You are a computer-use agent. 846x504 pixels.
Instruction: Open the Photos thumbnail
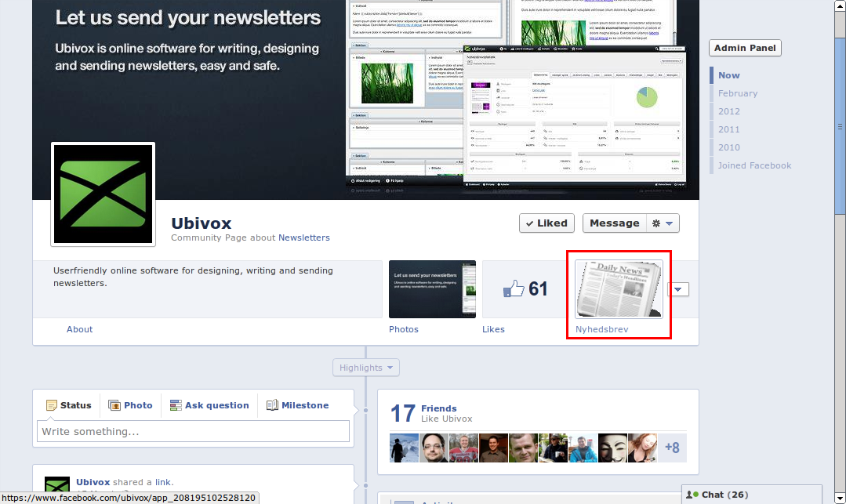coord(432,289)
